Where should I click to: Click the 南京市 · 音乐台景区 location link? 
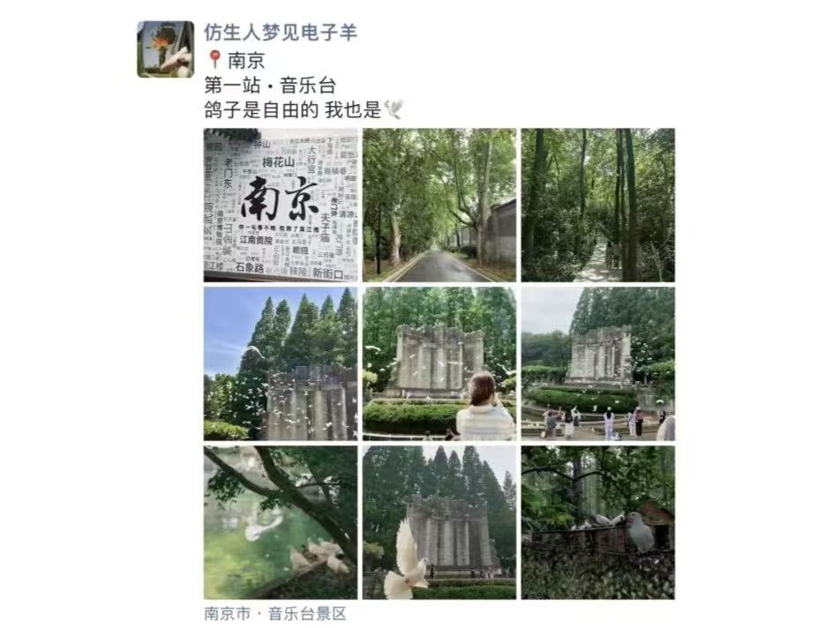pyautogui.click(x=275, y=613)
